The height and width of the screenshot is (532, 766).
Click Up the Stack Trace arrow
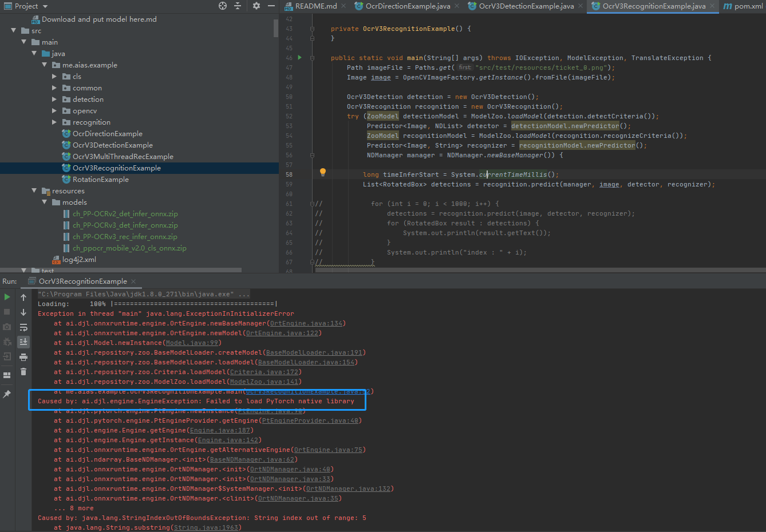click(x=23, y=297)
